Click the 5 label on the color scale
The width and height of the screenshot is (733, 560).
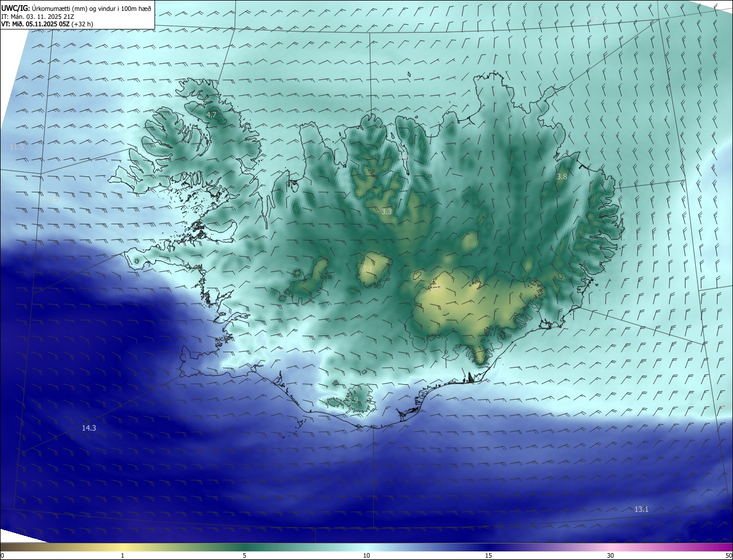point(245,555)
